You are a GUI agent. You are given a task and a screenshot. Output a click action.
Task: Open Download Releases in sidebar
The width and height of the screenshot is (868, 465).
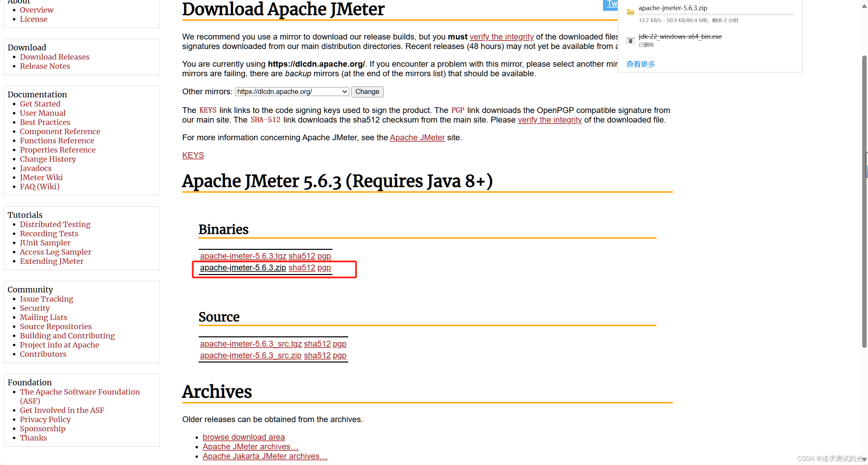(55, 57)
